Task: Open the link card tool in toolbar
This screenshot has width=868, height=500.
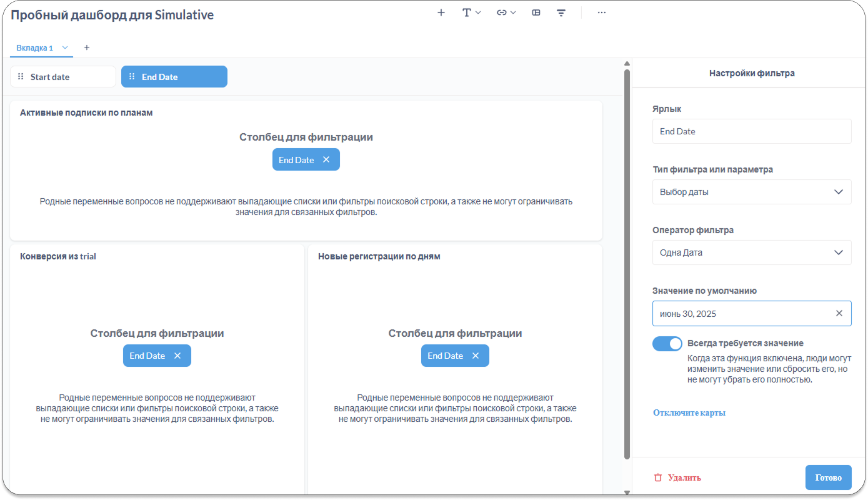Action: [x=506, y=12]
